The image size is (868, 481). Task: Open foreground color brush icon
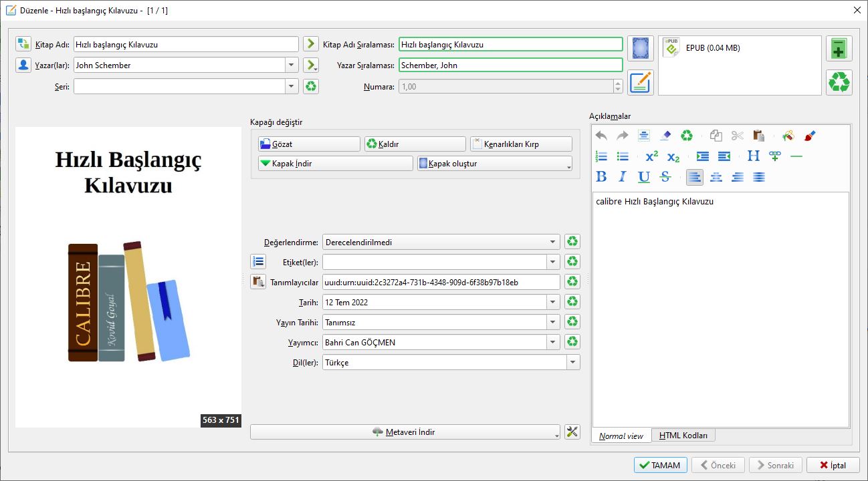809,136
